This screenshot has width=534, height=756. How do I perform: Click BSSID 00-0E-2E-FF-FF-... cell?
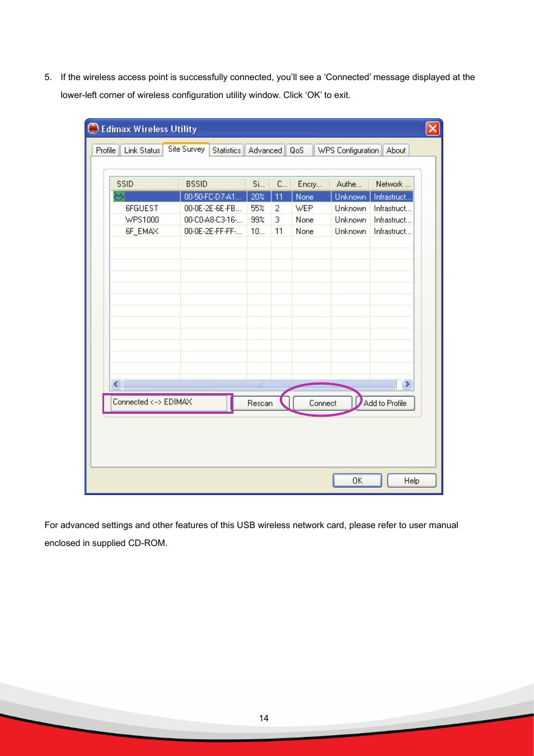[x=213, y=231]
